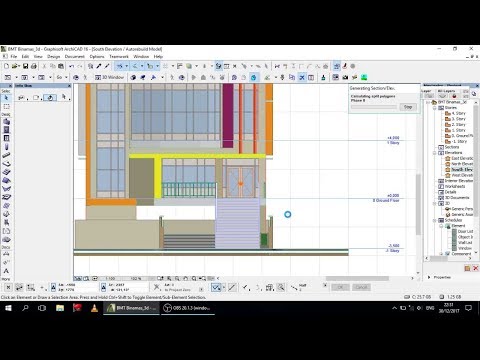480x360 pixels.
Task: Click the red delete icon below the navigator
Action: (476, 268)
